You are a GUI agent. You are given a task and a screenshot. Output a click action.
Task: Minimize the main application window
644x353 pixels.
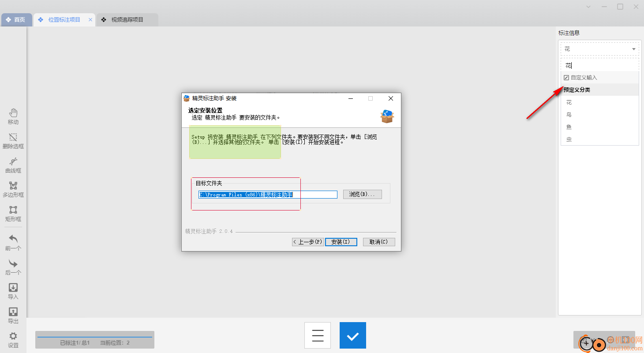(x=604, y=7)
